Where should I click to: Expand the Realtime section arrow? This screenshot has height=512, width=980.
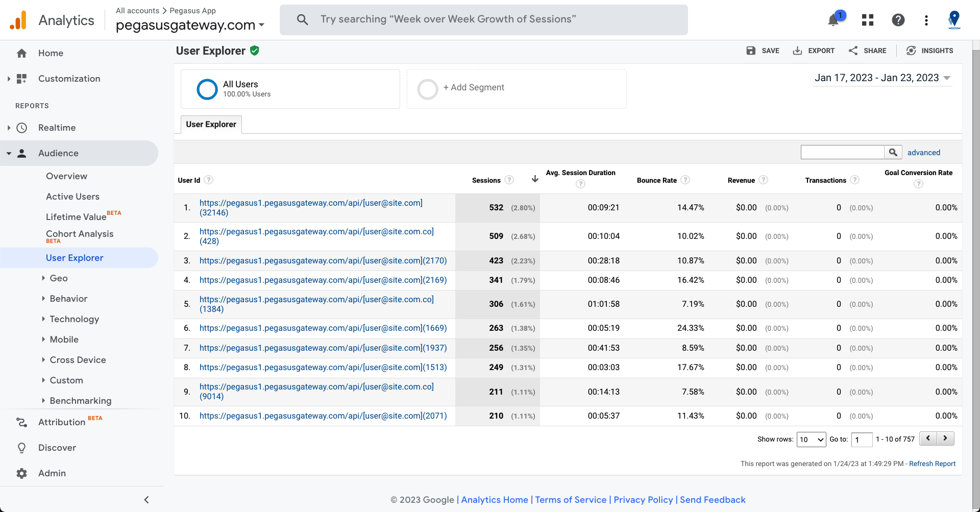pyautogui.click(x=9, y=128)
